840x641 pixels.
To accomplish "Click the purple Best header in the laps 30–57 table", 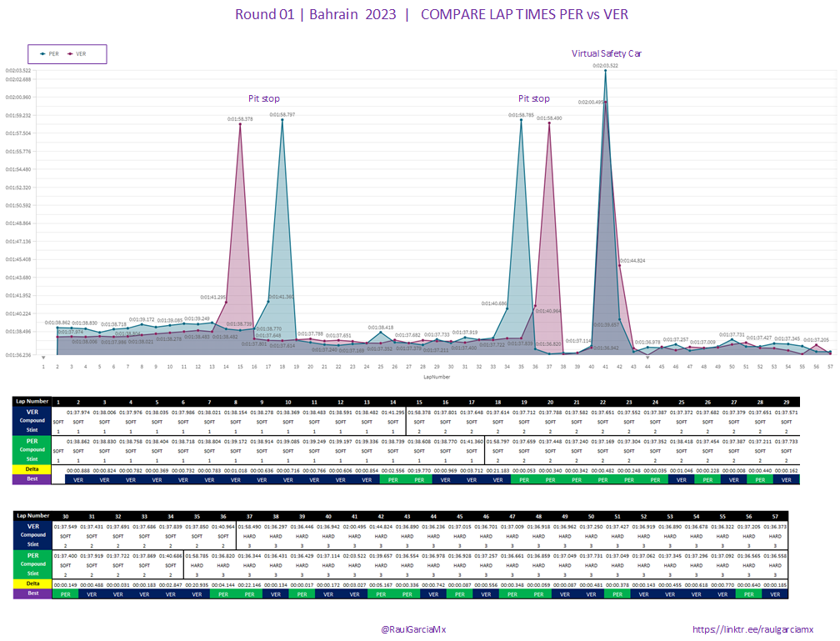I will [x=33, y=593].
